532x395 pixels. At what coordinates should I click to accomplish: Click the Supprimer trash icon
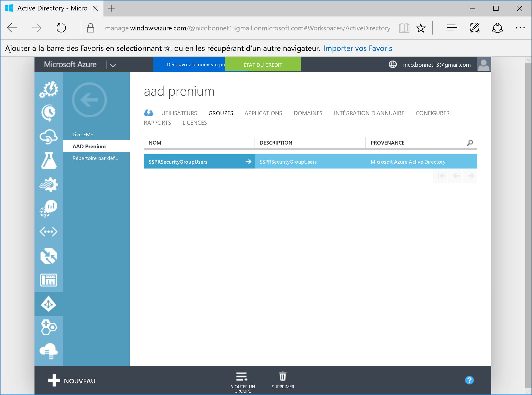pos(283,376)
